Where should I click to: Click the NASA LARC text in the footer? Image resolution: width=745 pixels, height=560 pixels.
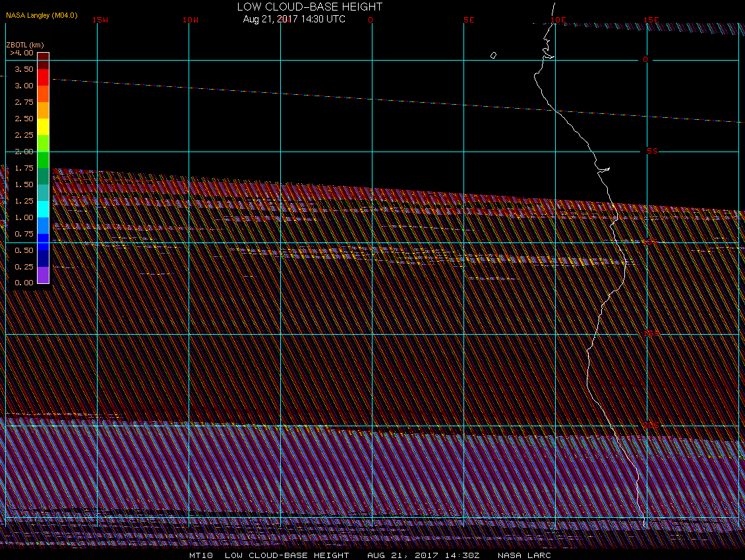(524, 555)
